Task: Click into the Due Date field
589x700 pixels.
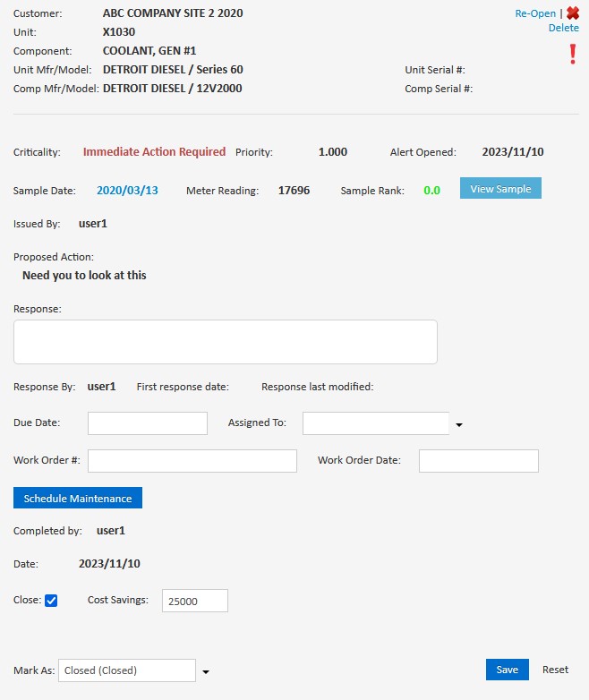Action: point(148,423)
